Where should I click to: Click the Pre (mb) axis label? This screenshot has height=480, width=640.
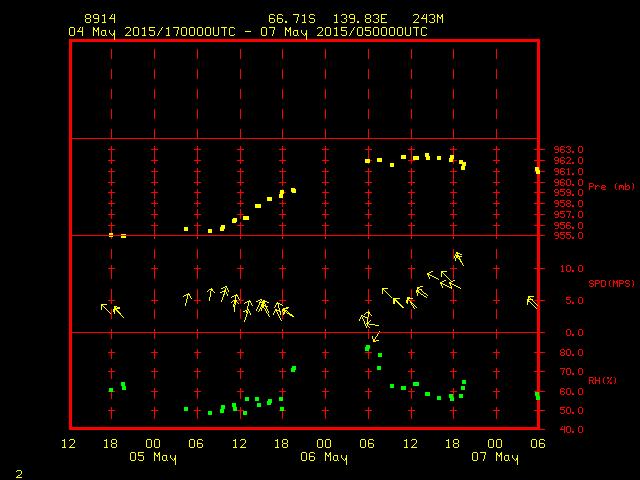point(611,187)
